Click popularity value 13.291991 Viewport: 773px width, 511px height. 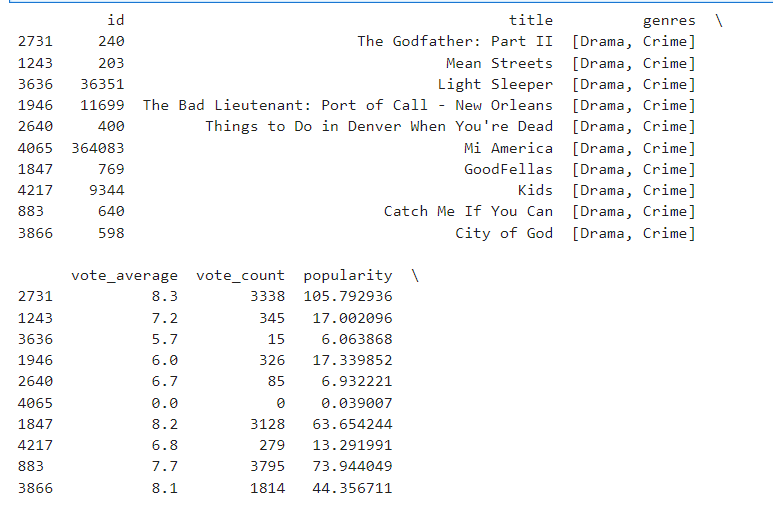[x=352, y=445]
